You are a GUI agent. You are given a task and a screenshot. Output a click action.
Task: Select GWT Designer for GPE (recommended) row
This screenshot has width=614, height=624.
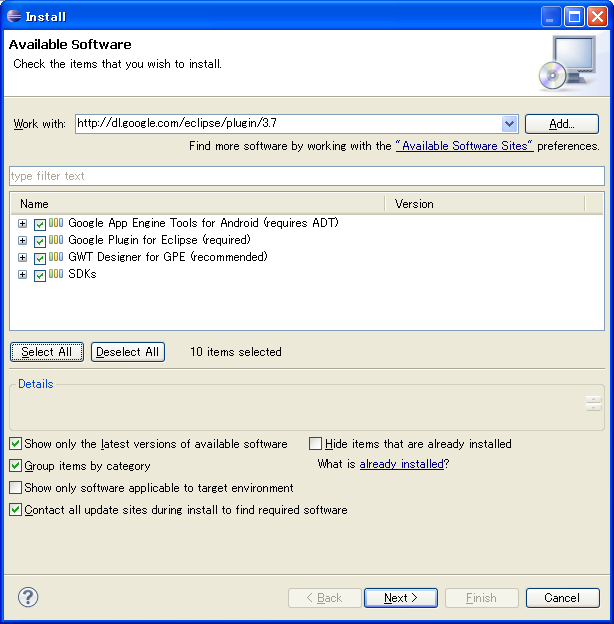[x=168, y=257]
